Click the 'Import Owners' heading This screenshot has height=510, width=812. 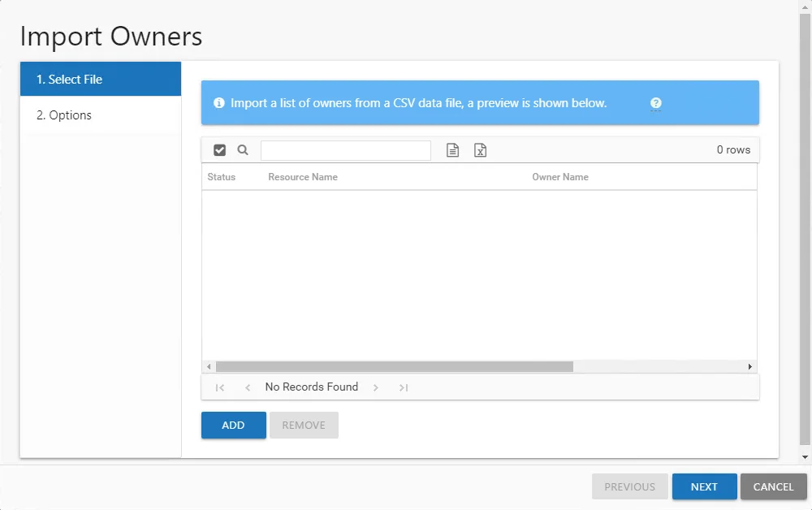point(110,37)
